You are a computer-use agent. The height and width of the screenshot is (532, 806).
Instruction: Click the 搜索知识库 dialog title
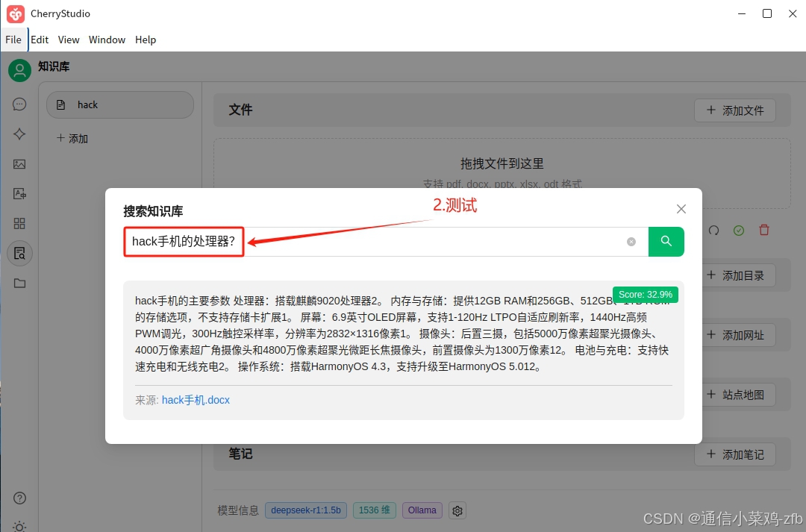153,211
